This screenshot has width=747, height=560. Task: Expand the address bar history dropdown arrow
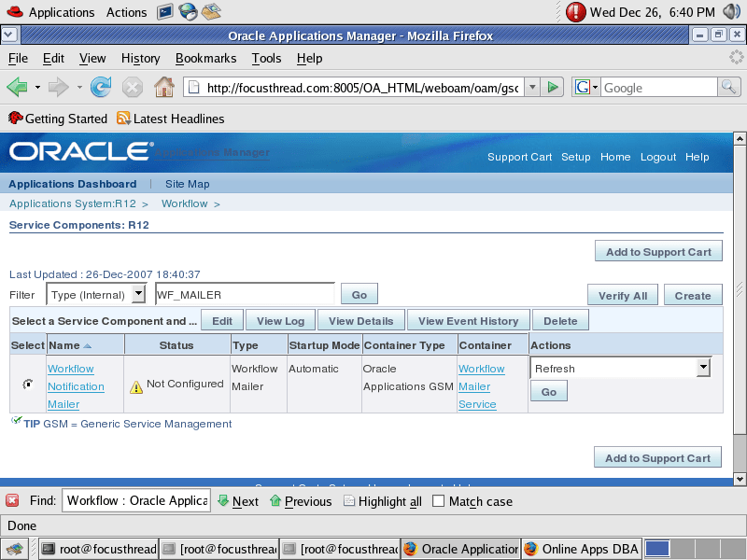534,88
